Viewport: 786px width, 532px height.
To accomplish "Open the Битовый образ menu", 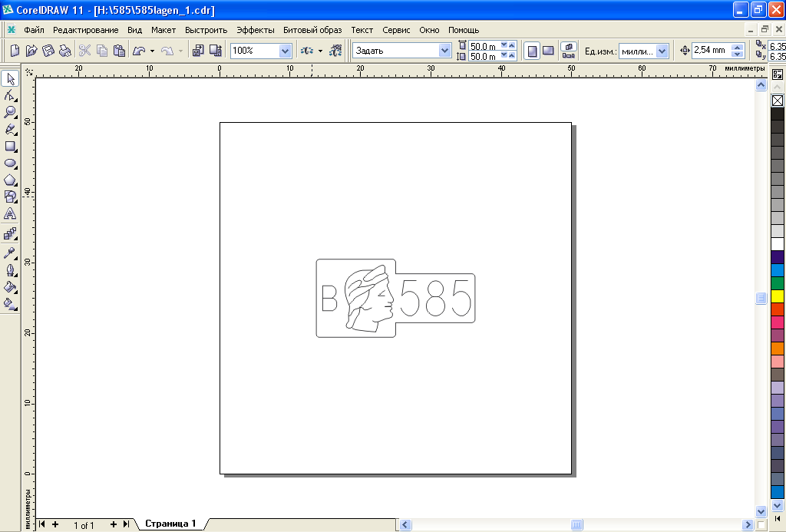I will point(312,30).
